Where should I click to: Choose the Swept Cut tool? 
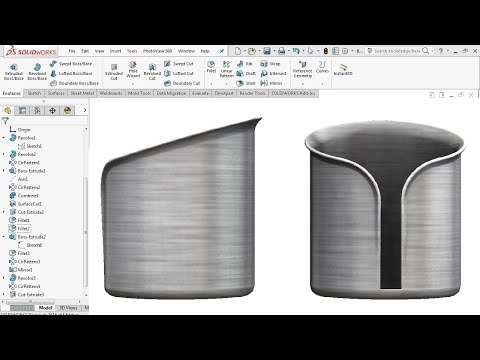179,63
